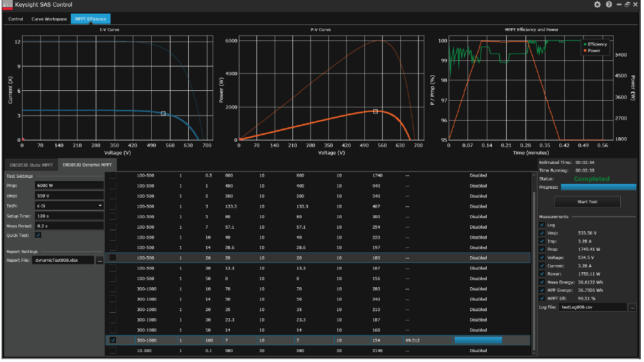Click the MPP square marker on P-V curve
644x362 pixels.
click(375, 112)
